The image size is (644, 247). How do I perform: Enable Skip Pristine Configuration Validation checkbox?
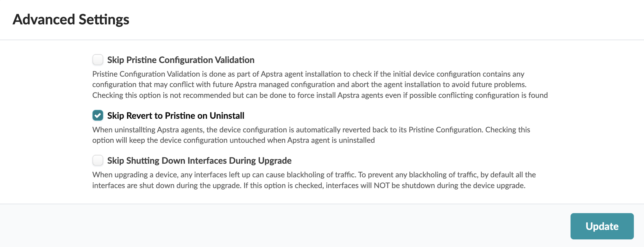pos(98,60)
